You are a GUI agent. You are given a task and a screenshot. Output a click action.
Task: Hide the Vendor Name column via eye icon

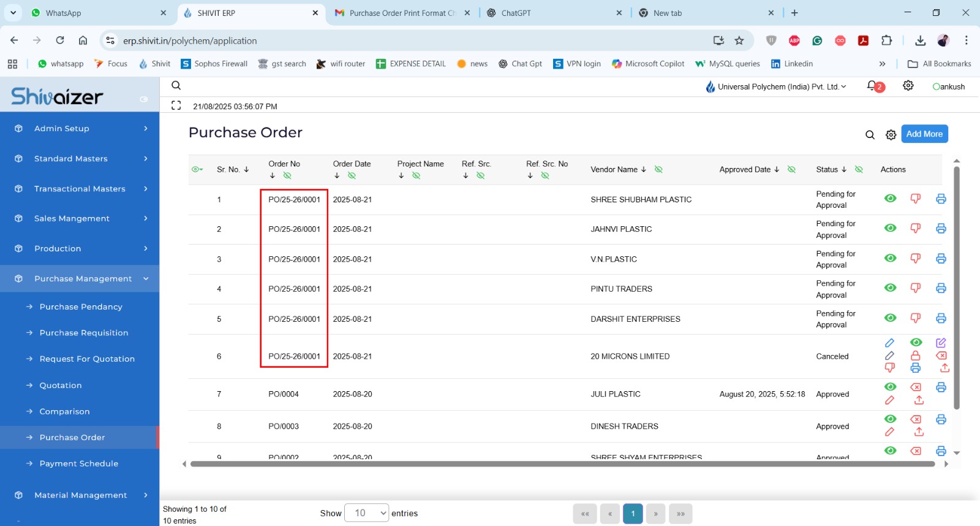658,170
